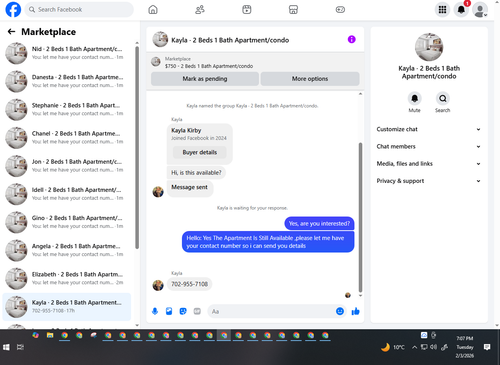Open the Angela 2 Beds 1 Bath conversation
500x365 pixels.
point(67,250)
